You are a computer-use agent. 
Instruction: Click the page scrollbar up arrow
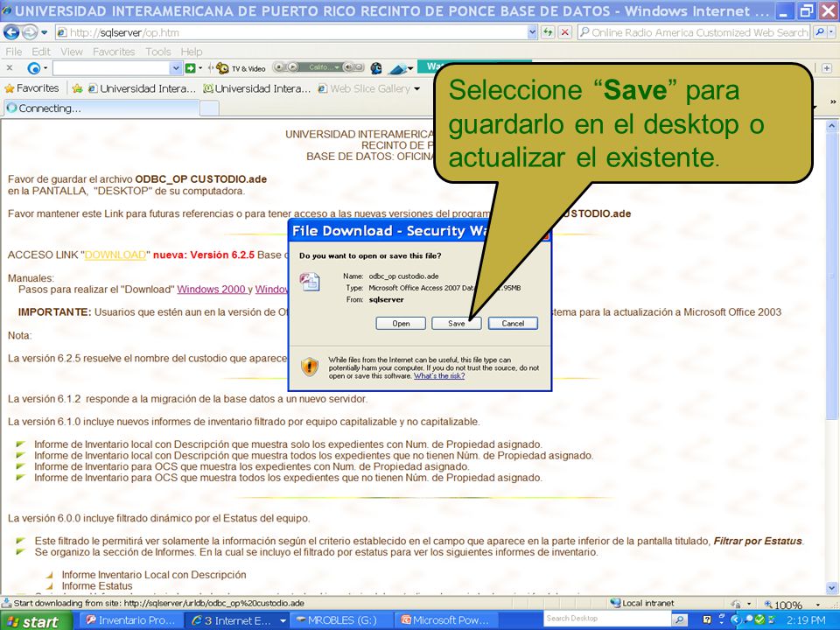(832, 126)
